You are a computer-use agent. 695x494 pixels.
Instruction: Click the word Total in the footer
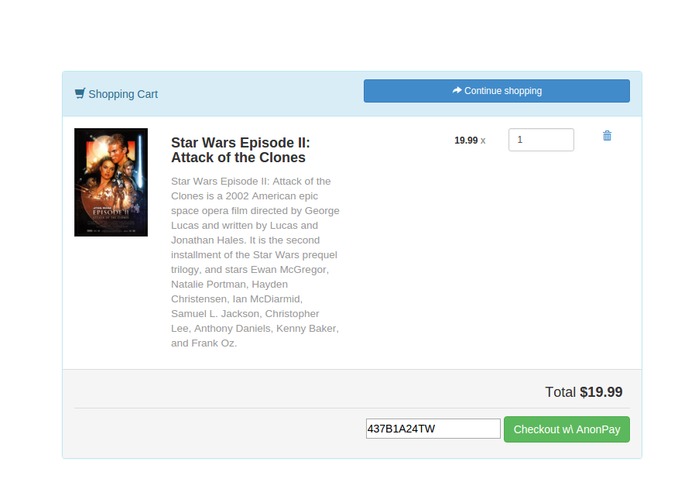[x=560, y=392]
